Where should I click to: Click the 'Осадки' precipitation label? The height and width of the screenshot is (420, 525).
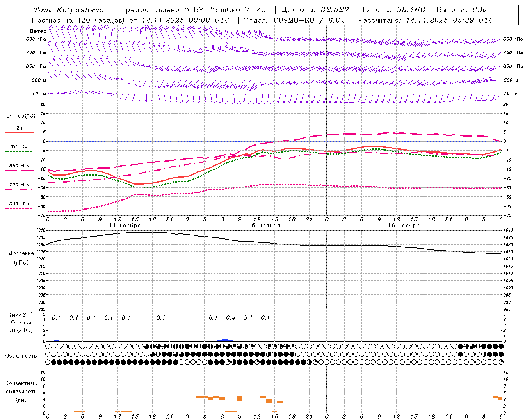coord(21,322)
